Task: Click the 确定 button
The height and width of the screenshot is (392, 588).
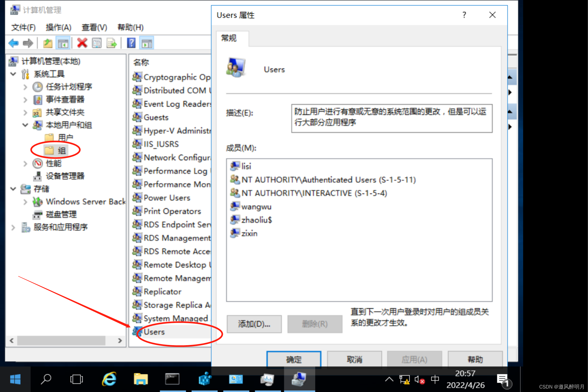Action: (x=294, y=359)
